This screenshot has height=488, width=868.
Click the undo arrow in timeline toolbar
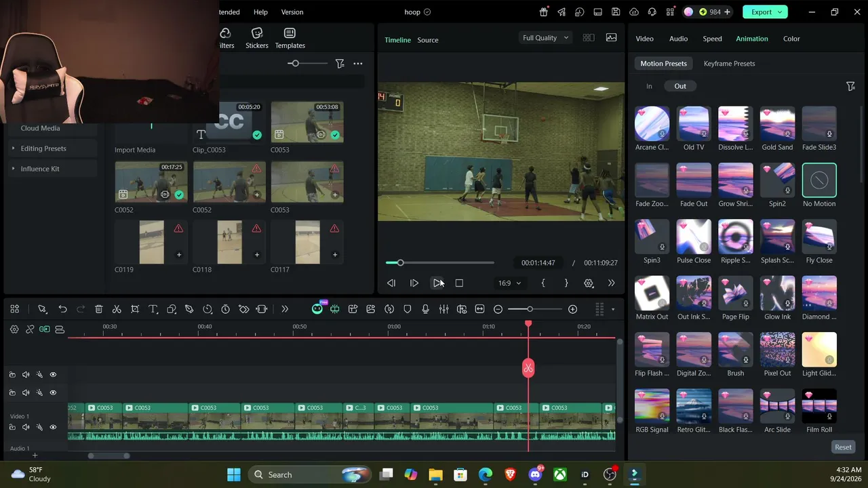point(62,309)
